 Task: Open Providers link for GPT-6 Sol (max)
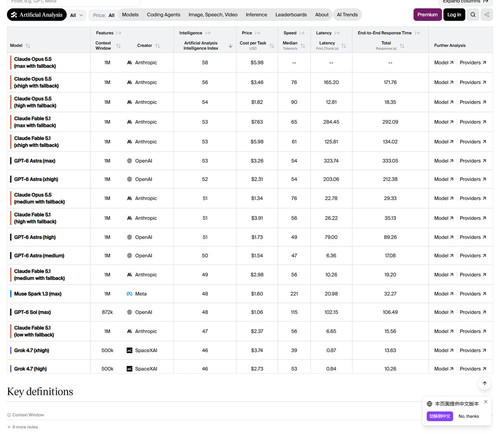[x=473, y=312]
